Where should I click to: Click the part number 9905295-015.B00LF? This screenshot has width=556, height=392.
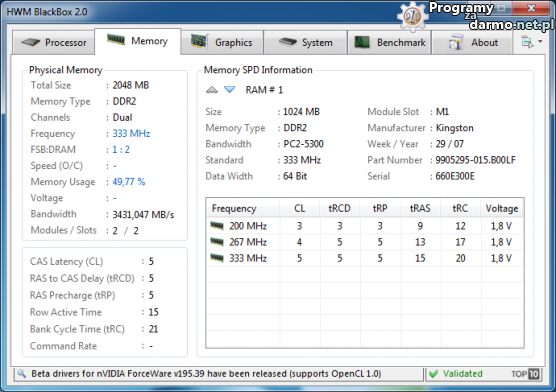coord(476,160)
